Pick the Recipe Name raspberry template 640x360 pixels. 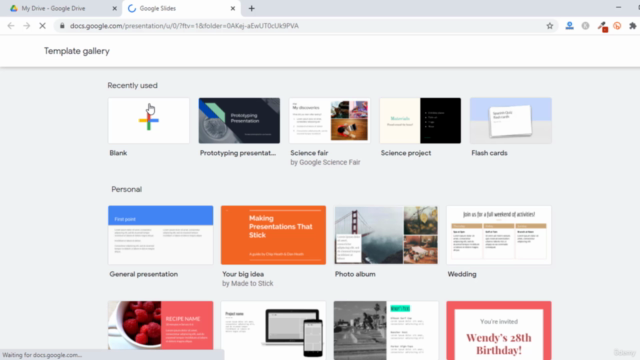tap(160, 325)
